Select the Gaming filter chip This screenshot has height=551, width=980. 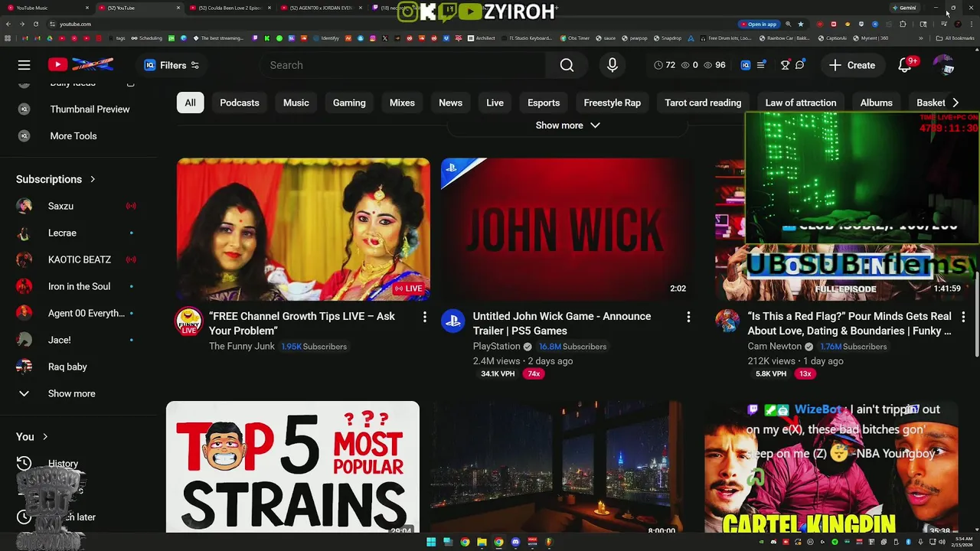point(349,103)
